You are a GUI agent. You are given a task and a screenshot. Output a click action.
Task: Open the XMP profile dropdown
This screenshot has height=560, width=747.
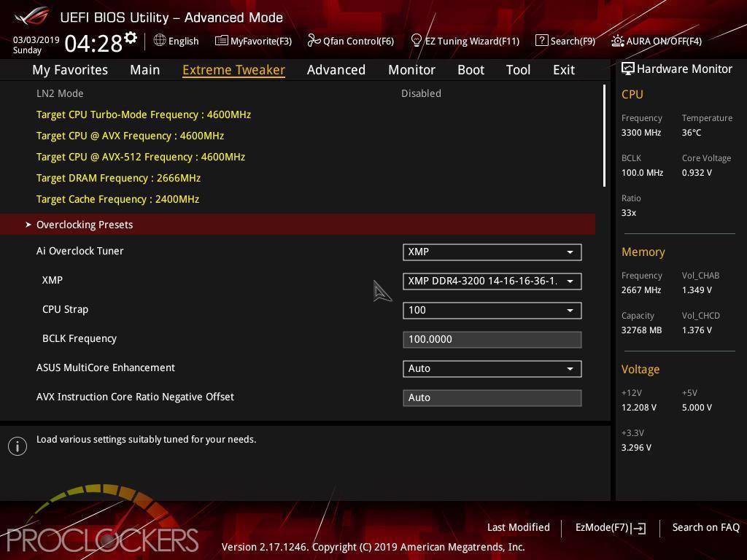pyautogui.click(x=492, y=281)
